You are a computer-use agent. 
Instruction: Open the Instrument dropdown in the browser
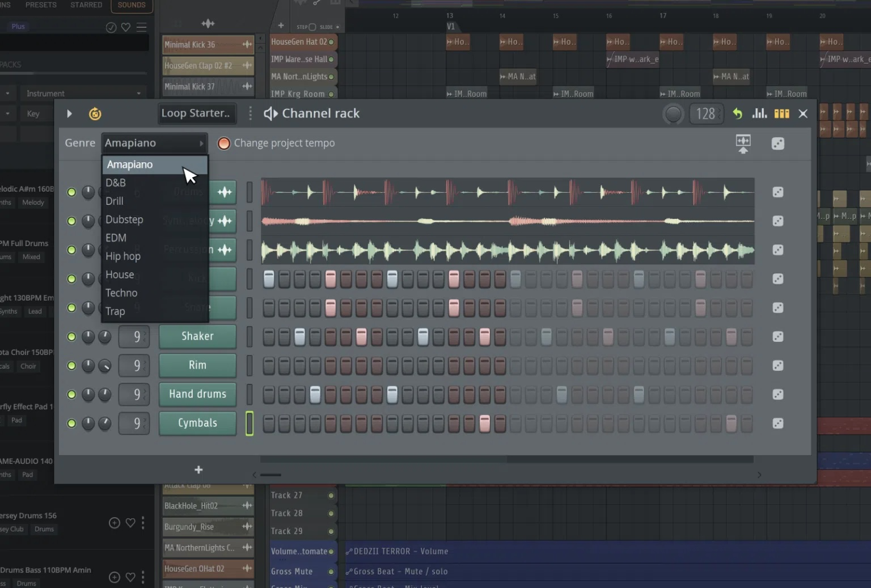coord(82,92)
